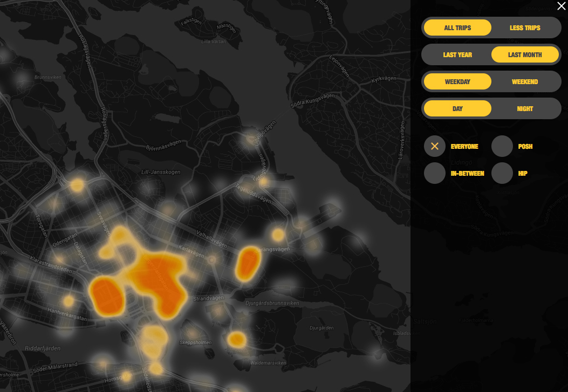Select the ALL TRIPS option
Viewport: 568px width, 392px height.
point(457,27)
